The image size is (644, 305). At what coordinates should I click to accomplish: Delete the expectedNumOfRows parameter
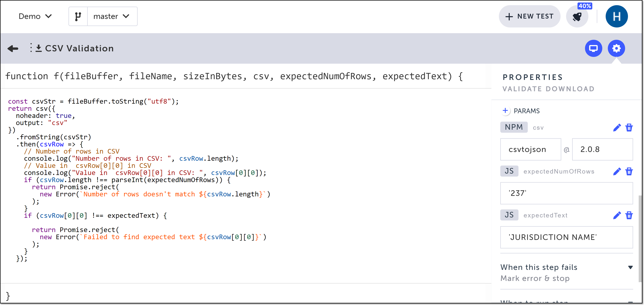[629, 172]
